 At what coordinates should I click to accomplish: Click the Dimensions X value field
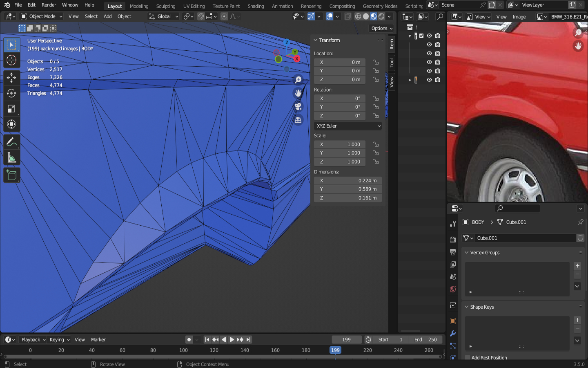click(x=348, y=181)
